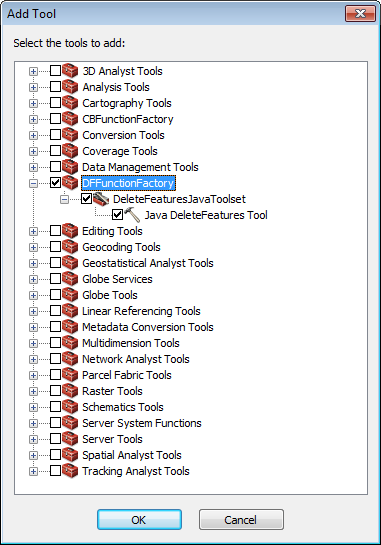The height and width of the screenshot is (545, 381).
Task: Uncheck the Java DeleteFeatures Tool checkbox
Action: (x=117, y=214)
